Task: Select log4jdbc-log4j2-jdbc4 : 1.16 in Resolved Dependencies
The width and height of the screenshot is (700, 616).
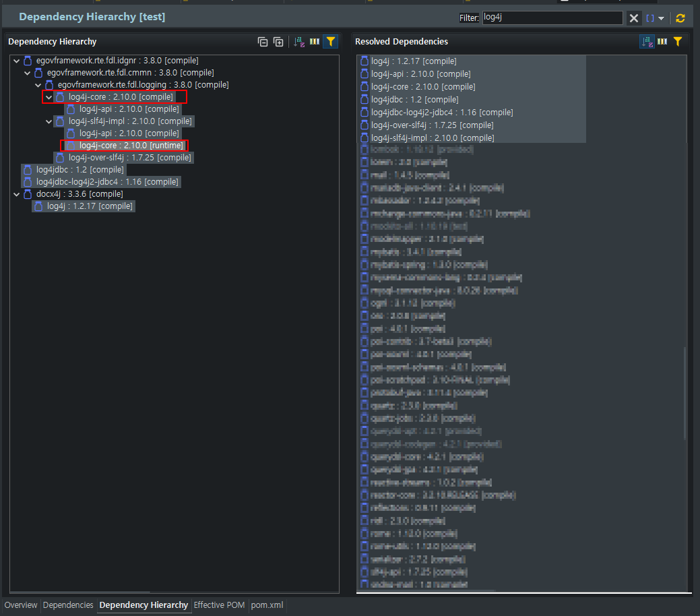Action: pyautogui.click(x=442, y=112)
